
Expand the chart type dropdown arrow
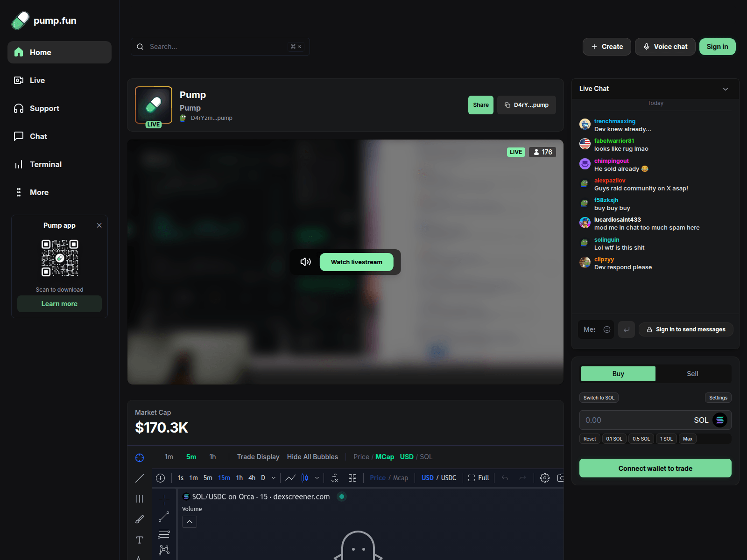tap(317, 478)
